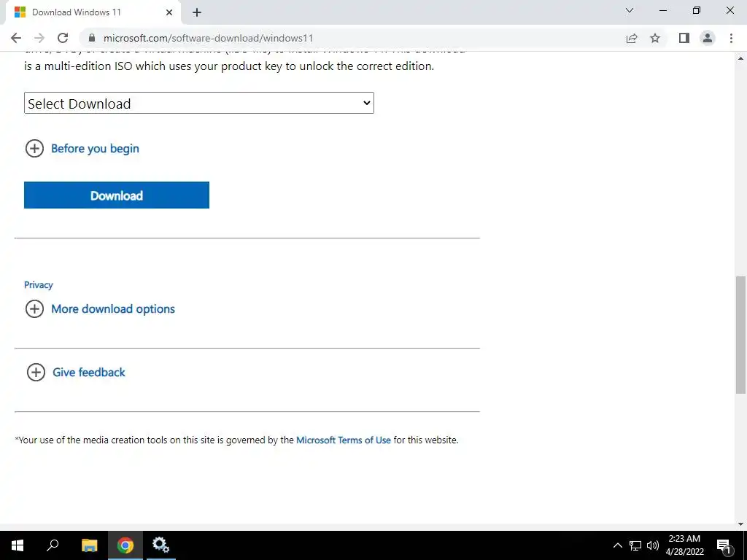Open the side panel icon
Viewport: 747px width, 560px height.
[684, 38]
